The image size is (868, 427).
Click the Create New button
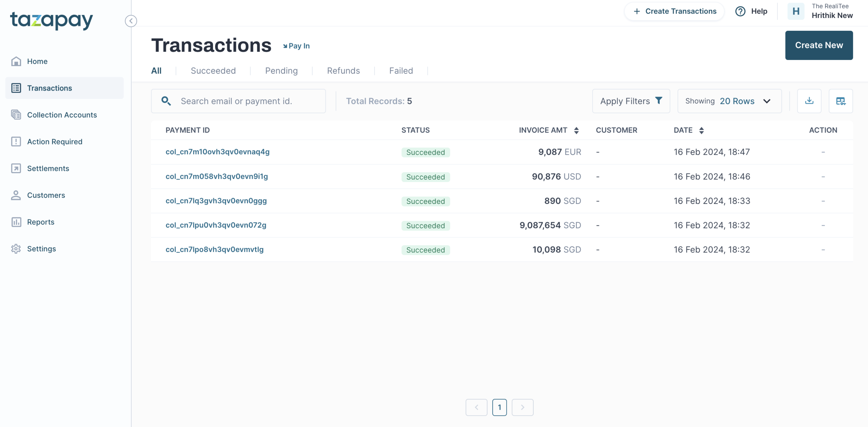pyautogui.click(x=819, y=45)
